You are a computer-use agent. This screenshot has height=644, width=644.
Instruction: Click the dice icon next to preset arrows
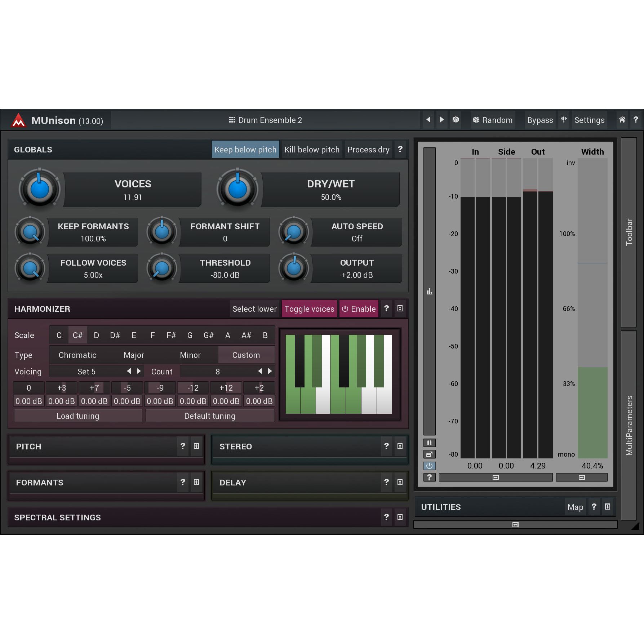(456, 120)
